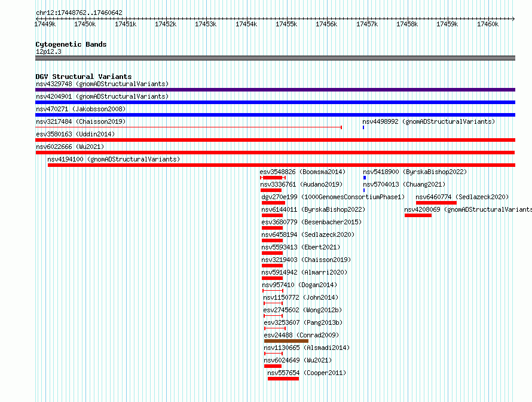Click nsv557654 (Cooper2011) label
Viewport: 532px width, 402px height.
tap(307, 373)
